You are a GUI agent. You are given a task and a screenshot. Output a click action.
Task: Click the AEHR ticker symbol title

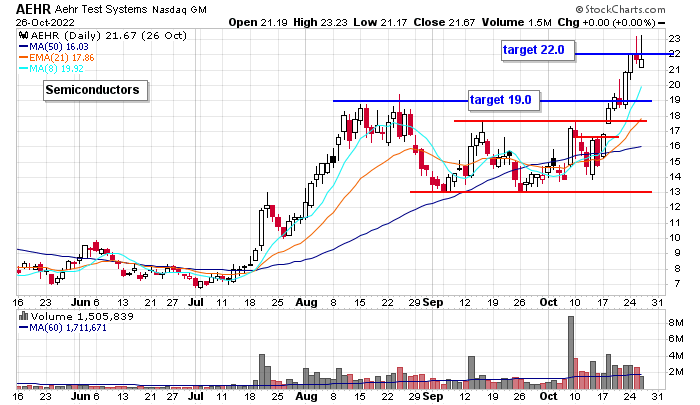(34, 9)
